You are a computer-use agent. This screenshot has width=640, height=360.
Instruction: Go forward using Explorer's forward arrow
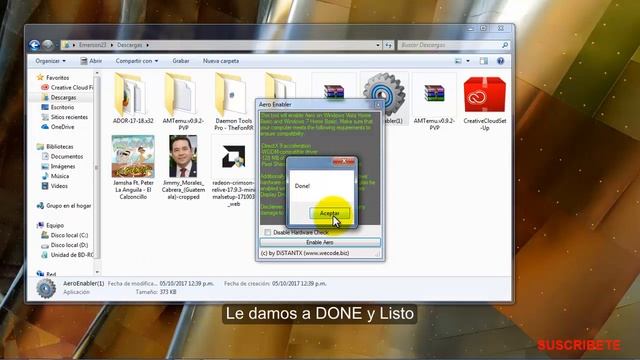coord(48,45)
